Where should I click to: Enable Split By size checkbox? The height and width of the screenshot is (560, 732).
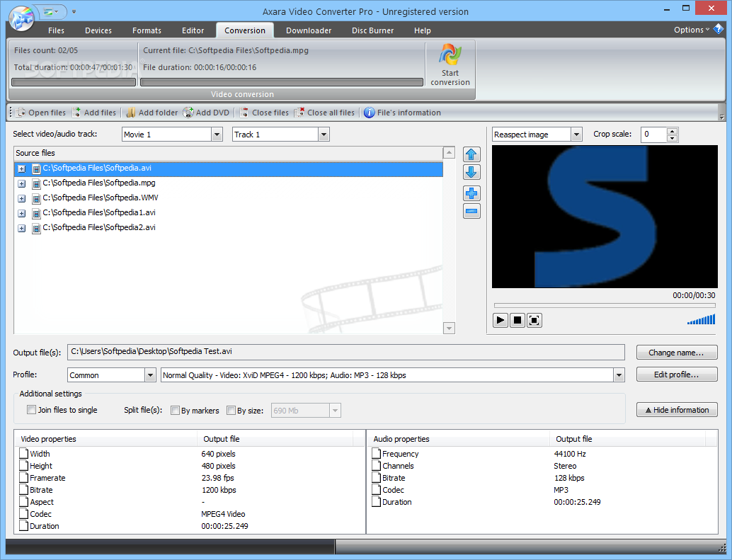(x=231, y=410)
